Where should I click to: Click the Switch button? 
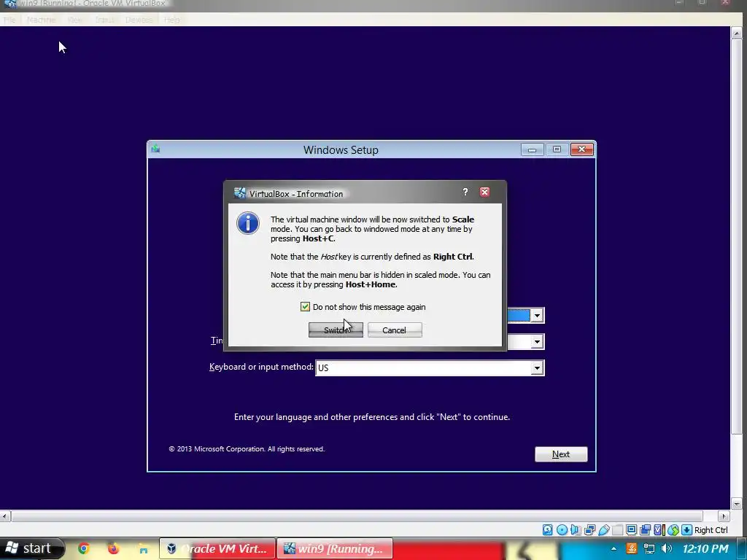[x=336, y=330]
